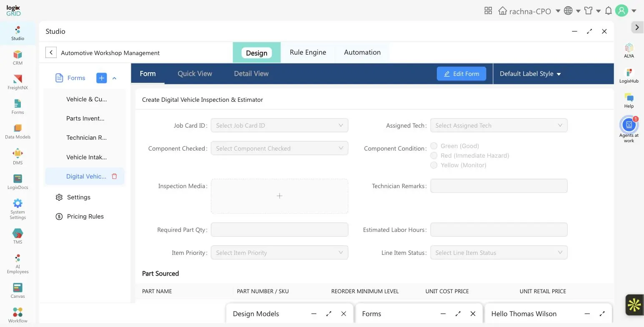The height and width of the screenshot is (327, 644).
Task: Open Line Item Status dropdown
Action: pyautogui.click(x=499, y=253)
